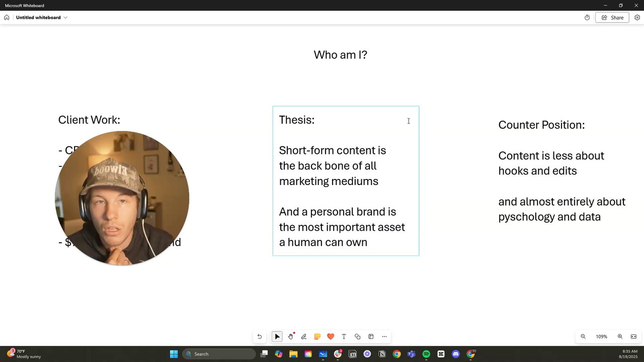The height and width of the screenshot is (362, 644).
Task: Open Notion from taskbar
Action: (x=382, y=354)
